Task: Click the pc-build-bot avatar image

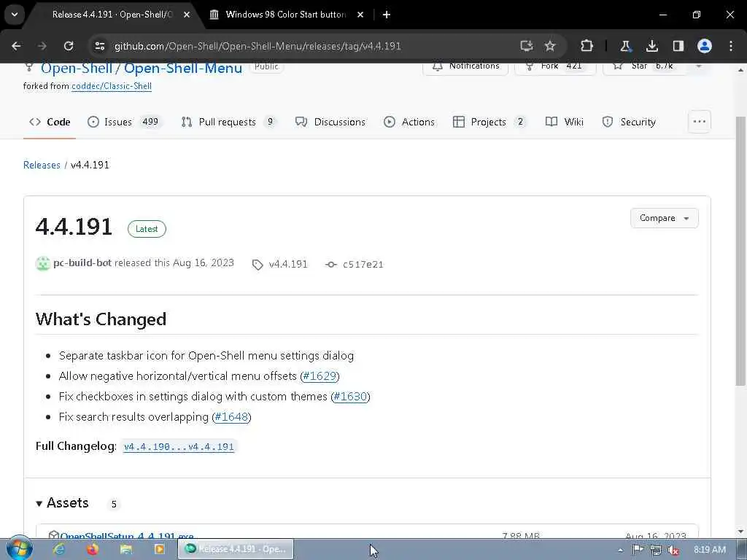Action: click(x=43, y=263)
